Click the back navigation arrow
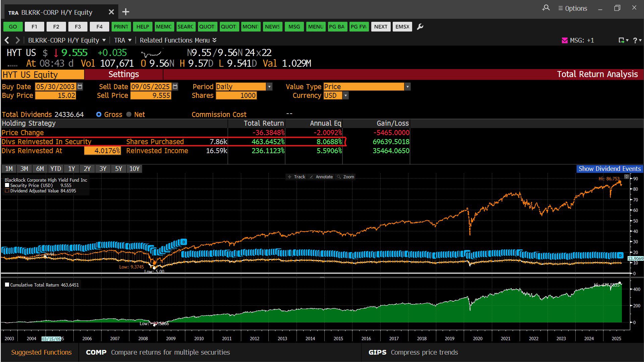This screenshot has width=644, height=362. [x=7, y=40]
